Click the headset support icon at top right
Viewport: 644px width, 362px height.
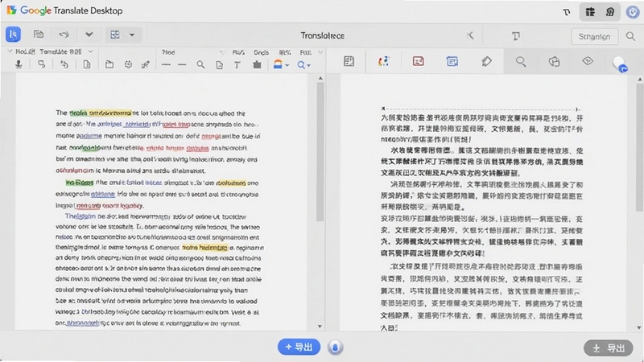(x=610, y=12)
